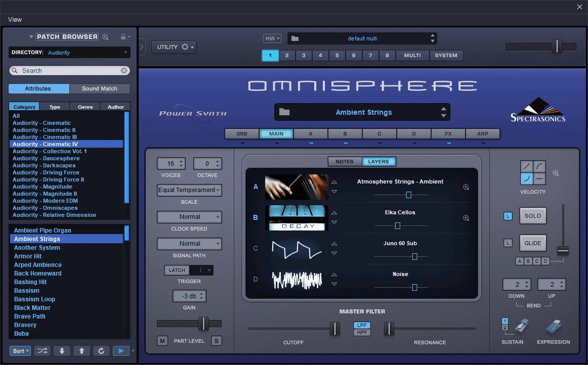The width and height of the screenshot is (588, 365).
Task: Click layer D Noise waveform thumbnail
Action: 297,280
